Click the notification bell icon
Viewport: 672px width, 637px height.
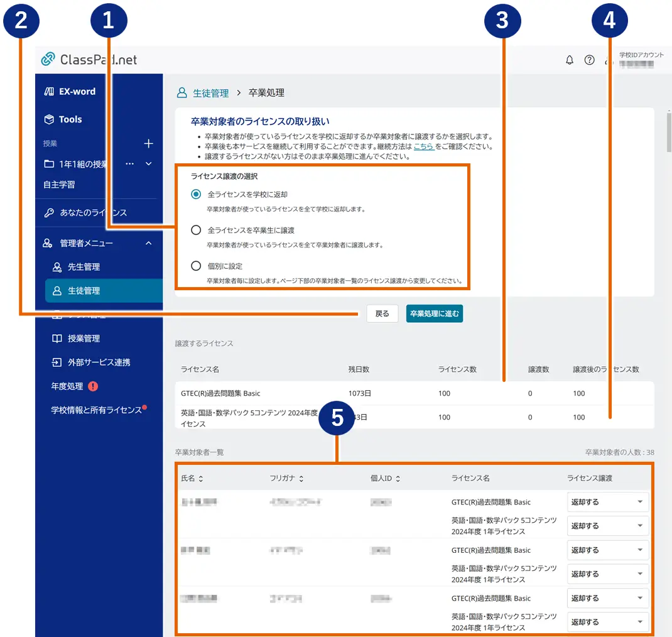click(x=570, y=60)
